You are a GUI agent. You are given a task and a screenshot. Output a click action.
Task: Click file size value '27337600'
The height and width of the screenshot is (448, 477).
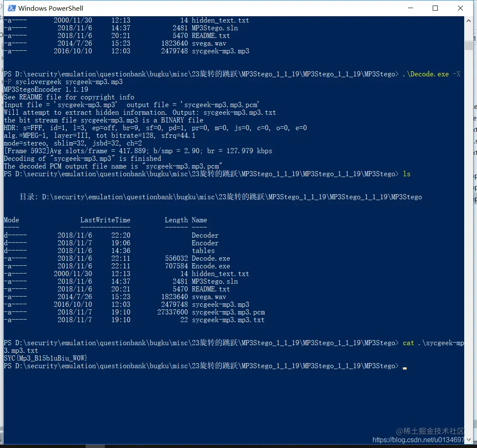point(173,312)
